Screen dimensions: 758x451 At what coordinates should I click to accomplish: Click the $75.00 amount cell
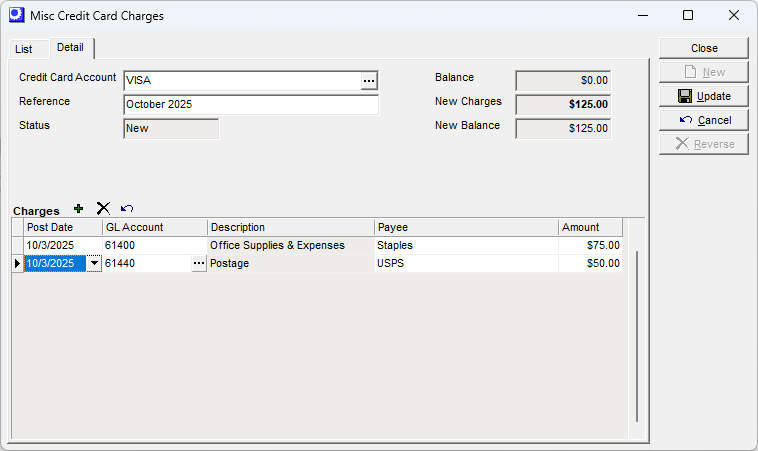pos(590,246)
